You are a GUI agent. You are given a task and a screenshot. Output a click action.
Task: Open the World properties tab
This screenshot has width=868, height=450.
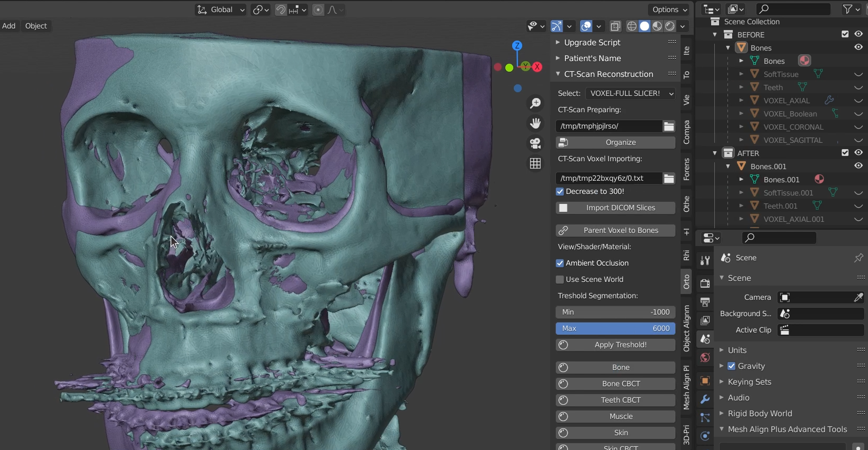click(705, 358)
